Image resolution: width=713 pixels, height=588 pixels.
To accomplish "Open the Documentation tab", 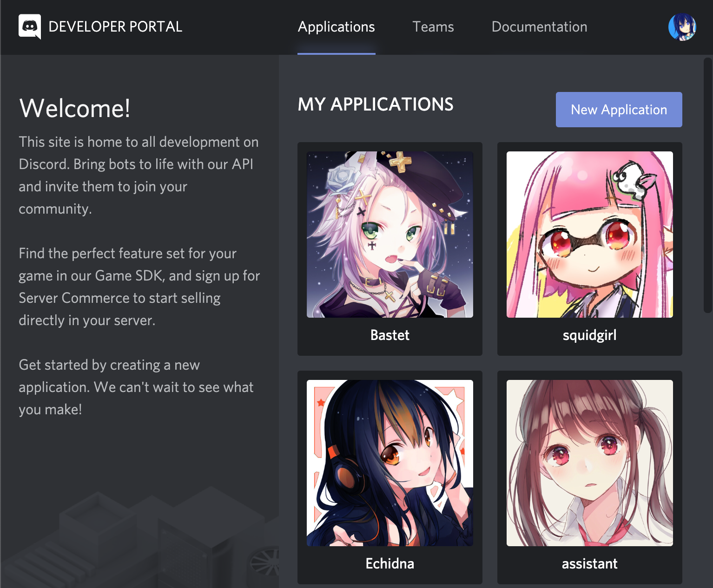I will pos(539,27).
